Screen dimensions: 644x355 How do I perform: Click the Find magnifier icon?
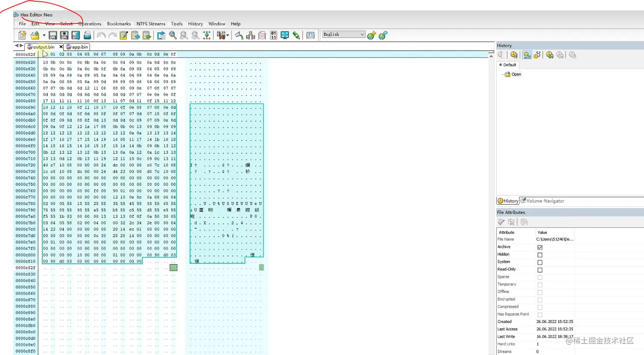click(172, 35)
